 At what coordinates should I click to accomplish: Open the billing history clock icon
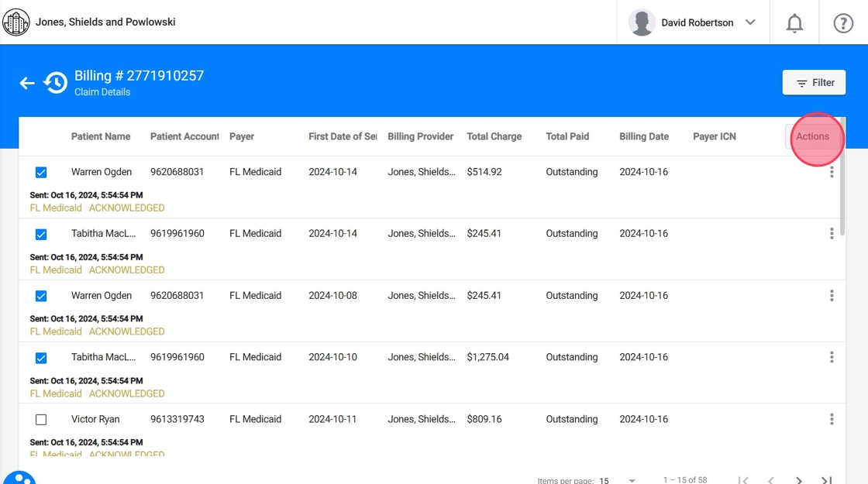click(x=55, y=83)
